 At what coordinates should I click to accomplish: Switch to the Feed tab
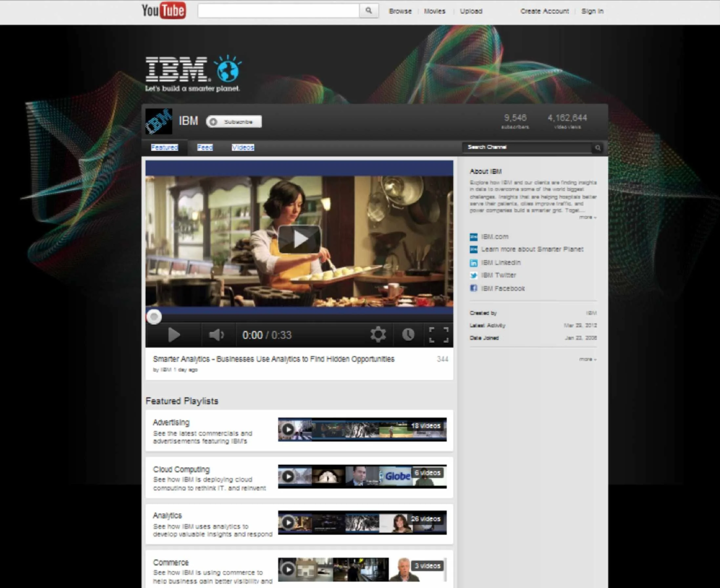(x=205, y=147)
